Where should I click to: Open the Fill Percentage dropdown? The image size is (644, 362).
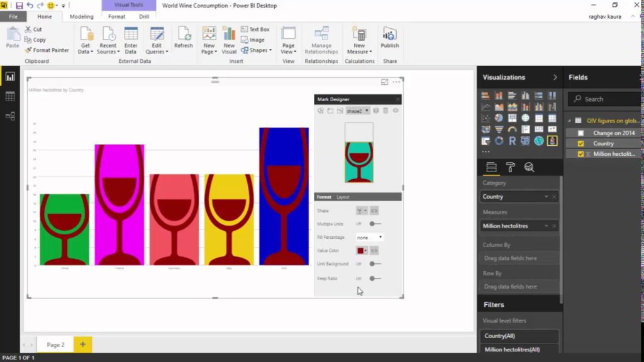coord(370,237)
